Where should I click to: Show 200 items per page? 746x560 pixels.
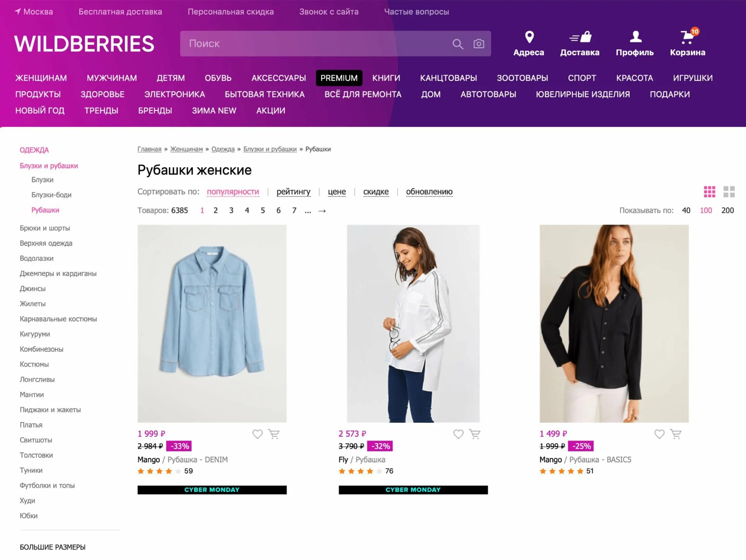[727, 210]
